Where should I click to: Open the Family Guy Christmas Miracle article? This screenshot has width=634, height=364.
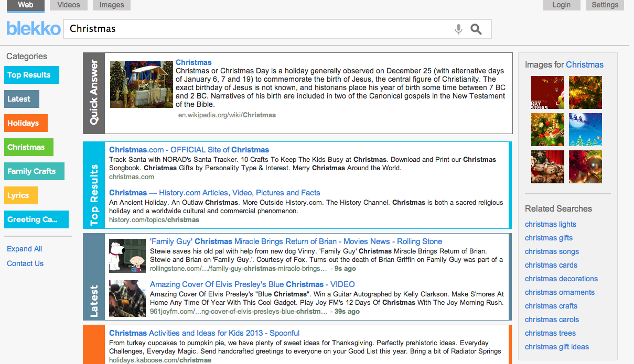[296, 241]
